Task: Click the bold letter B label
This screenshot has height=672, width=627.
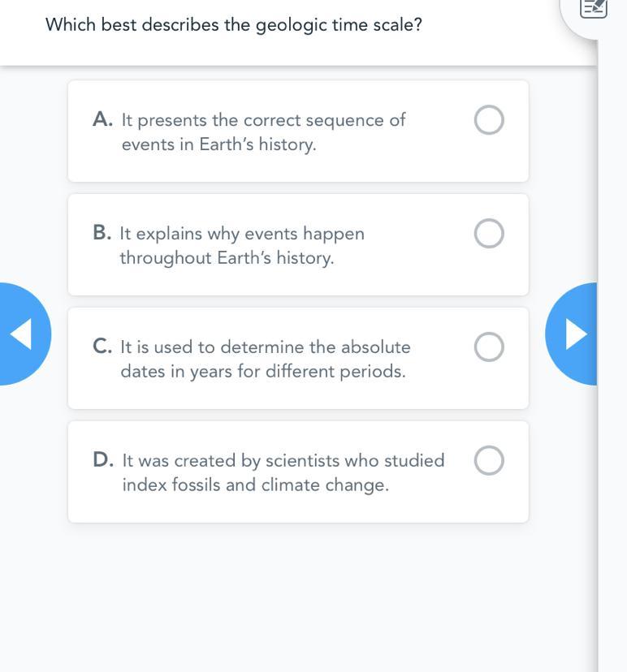Action: click(102, 233)
